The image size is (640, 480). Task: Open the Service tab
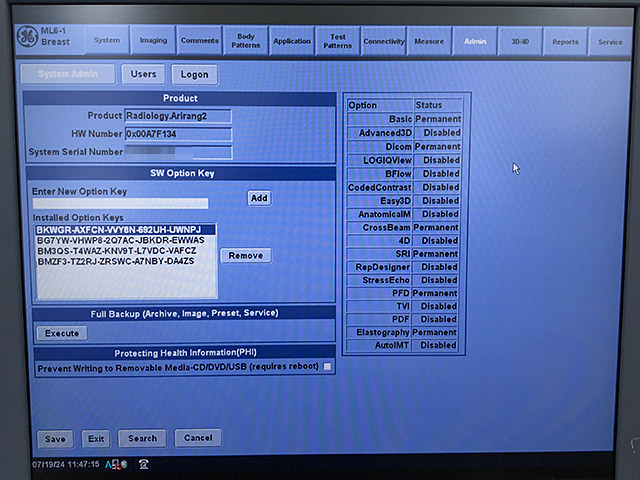point(610,42)
